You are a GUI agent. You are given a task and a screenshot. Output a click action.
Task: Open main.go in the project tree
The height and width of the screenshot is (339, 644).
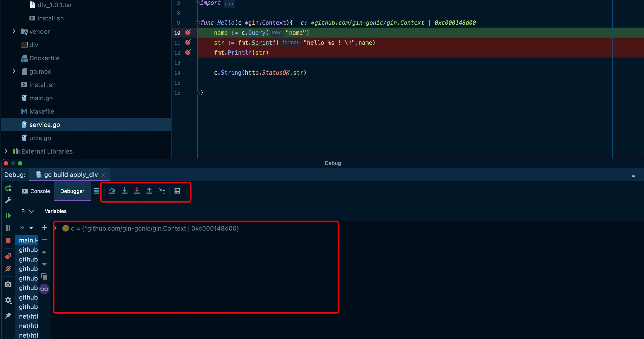(x=41, y=98)
